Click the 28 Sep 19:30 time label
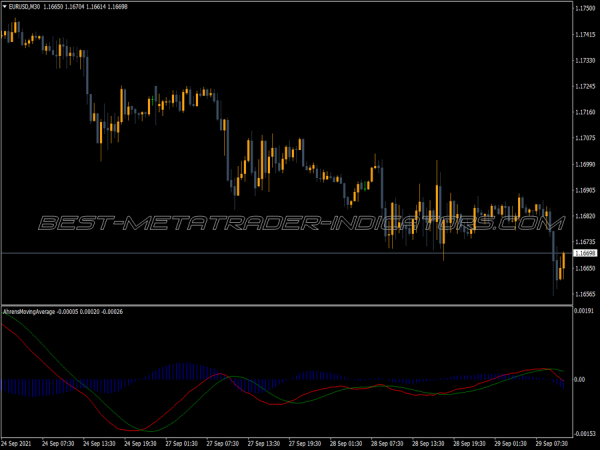 [x=469, y=443]
